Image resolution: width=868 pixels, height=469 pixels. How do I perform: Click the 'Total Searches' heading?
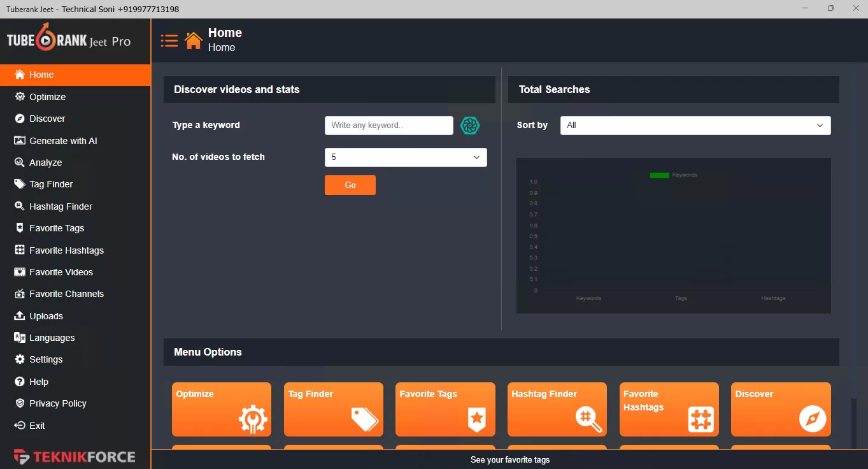(x=554, y=89)
